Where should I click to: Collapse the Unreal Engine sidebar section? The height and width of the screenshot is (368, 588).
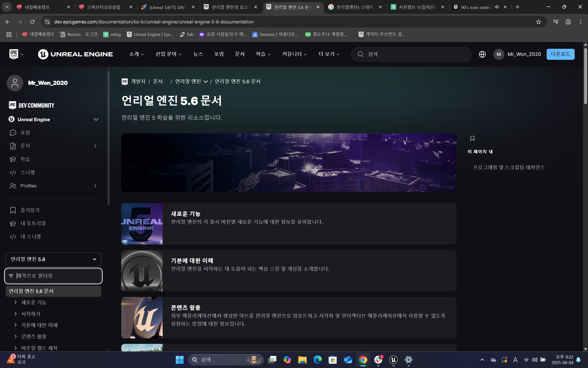[96, 120]
